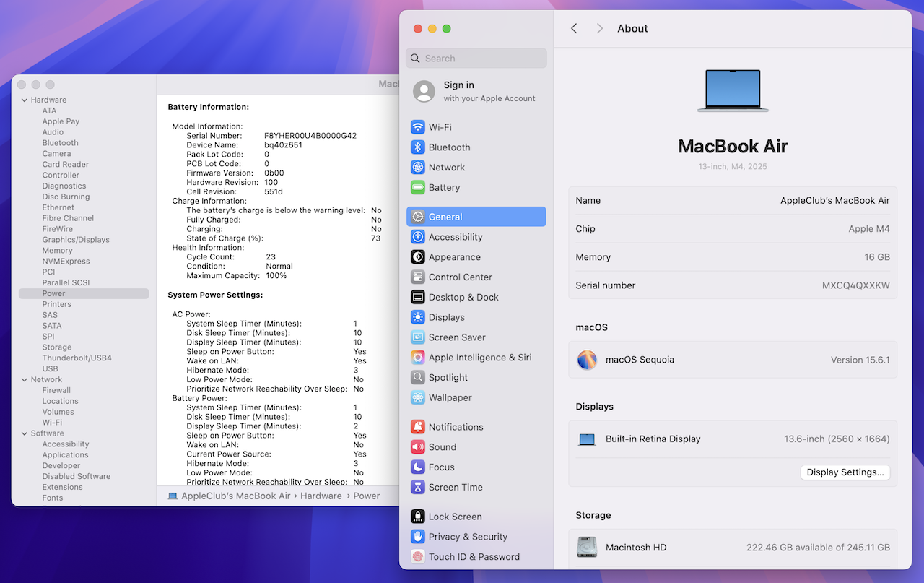Select Applications under Software
The height and width of the screenshot is (583, 924).
click(65, 455)
